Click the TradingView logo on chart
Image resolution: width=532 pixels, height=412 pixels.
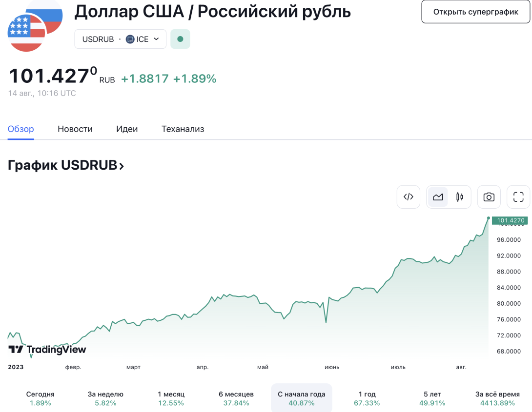point(47,349)
